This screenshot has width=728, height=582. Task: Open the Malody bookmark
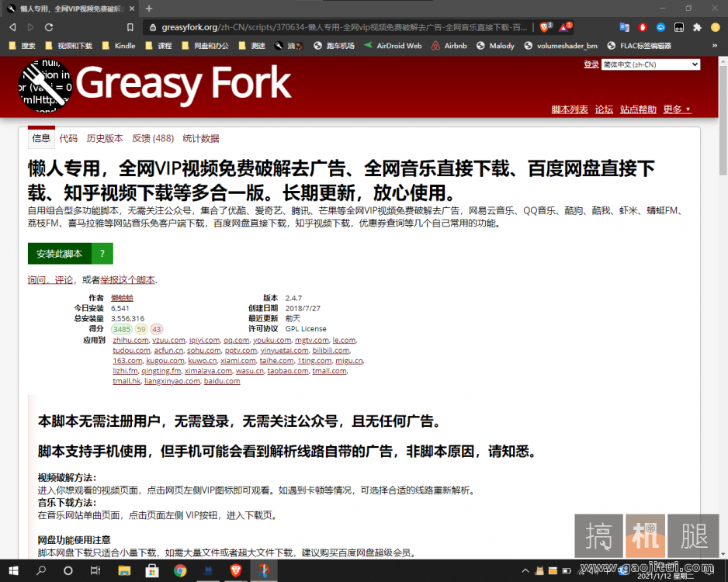[x=495, y=46]
